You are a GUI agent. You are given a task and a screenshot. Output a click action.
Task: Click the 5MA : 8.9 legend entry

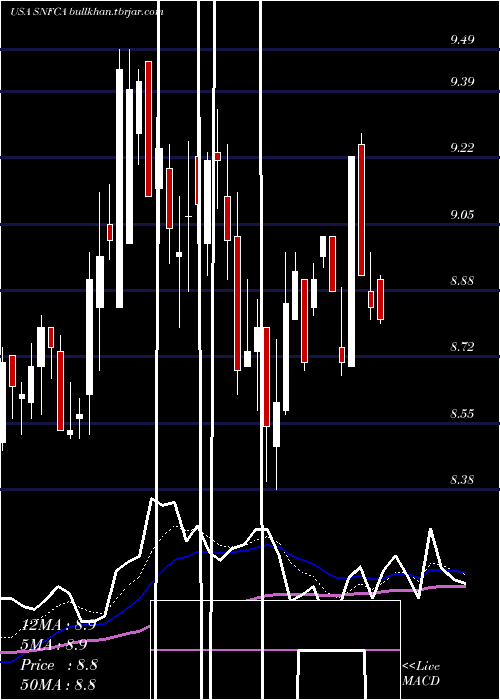(54, 645)
